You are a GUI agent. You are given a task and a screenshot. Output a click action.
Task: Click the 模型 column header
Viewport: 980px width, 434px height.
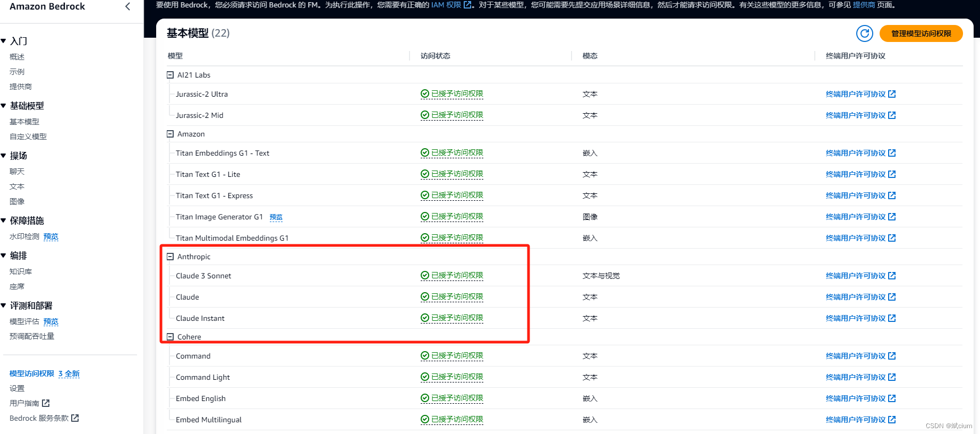[175, 56]
